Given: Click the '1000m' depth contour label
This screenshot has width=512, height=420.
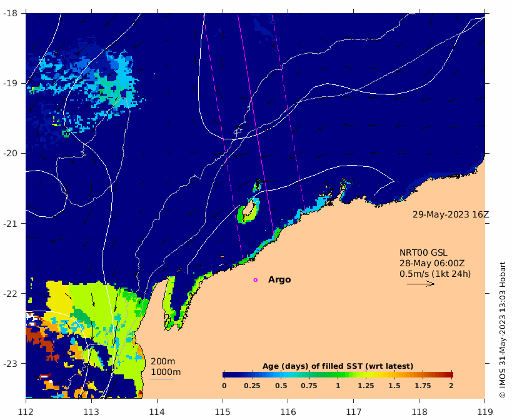Looking at the screenshot, I should tap(166, 372).
